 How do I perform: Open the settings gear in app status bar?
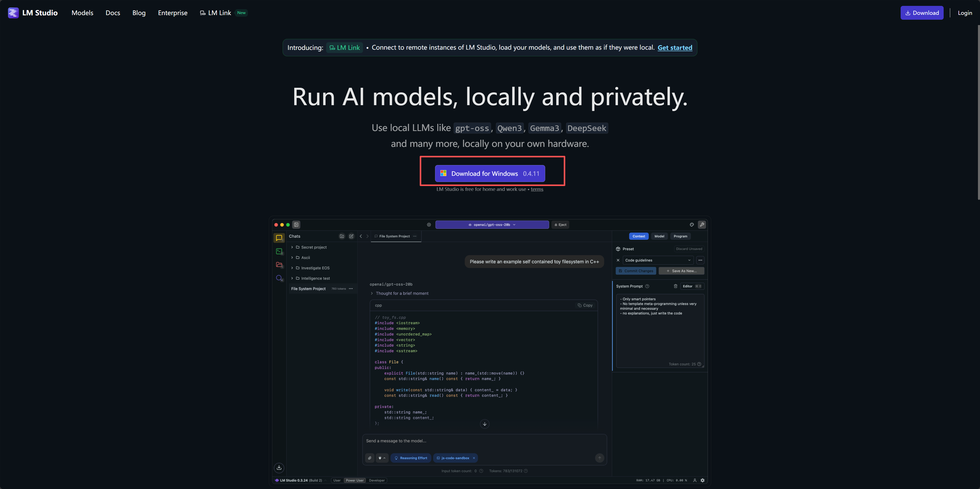(703, 480)
